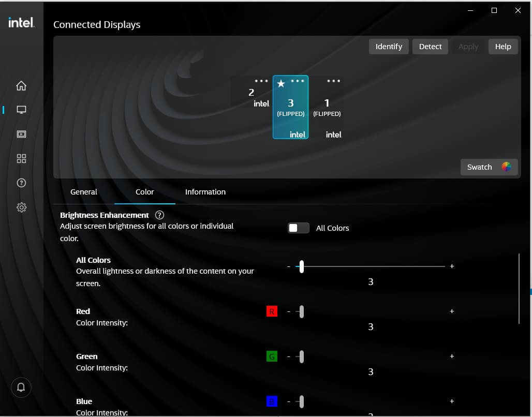This screenshot has height=417, width=532.
Task: Toggle the All Colors switch
Action: click(298, 228)
